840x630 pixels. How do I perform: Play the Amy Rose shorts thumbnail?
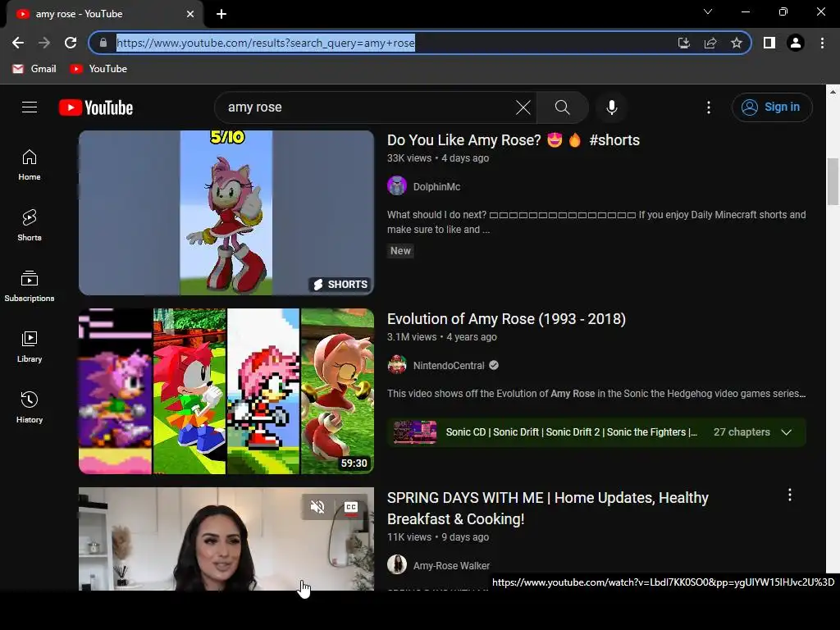point(226,212)
